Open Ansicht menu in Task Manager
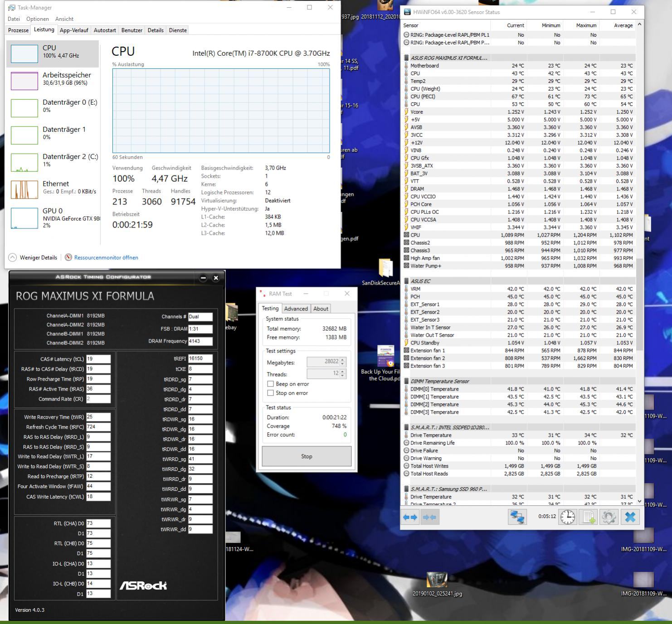 [64, 19]
